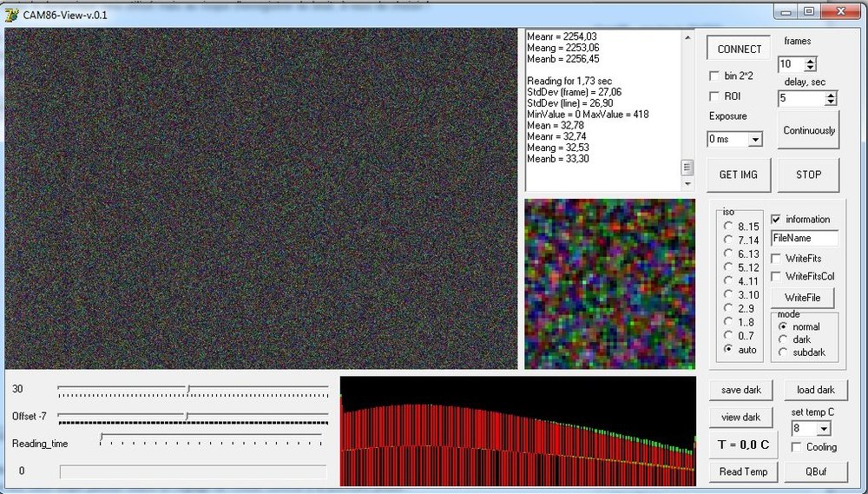
Task: Click the 'T = 0,0 C' temperature readout
Action: tap(743, 445)
